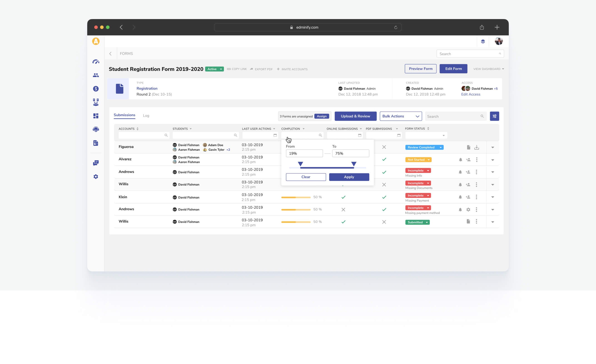Click the filter settings button beside Search
Viewport: 596px width, 364px height.
[x=494, y=116]
